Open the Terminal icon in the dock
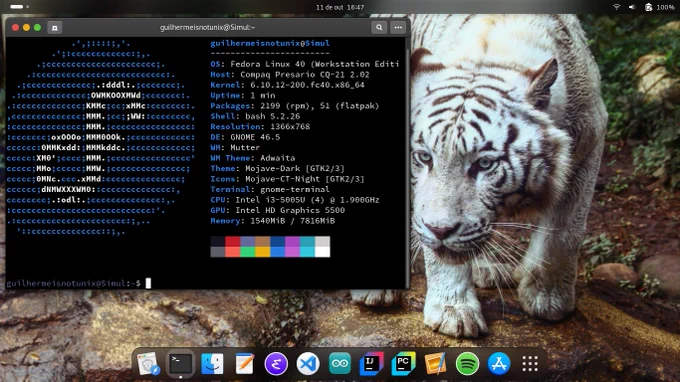680x382 pixels. point(180,364)
